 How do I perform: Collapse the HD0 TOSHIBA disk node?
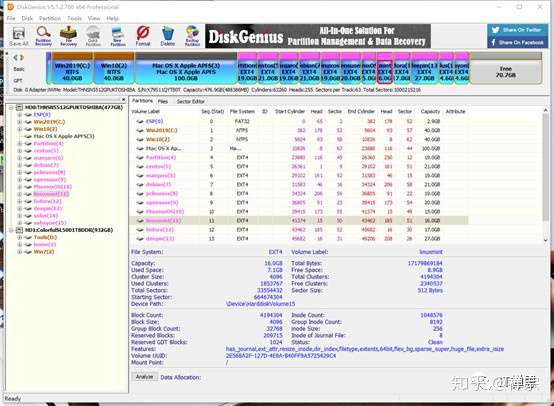coord(11,107)
